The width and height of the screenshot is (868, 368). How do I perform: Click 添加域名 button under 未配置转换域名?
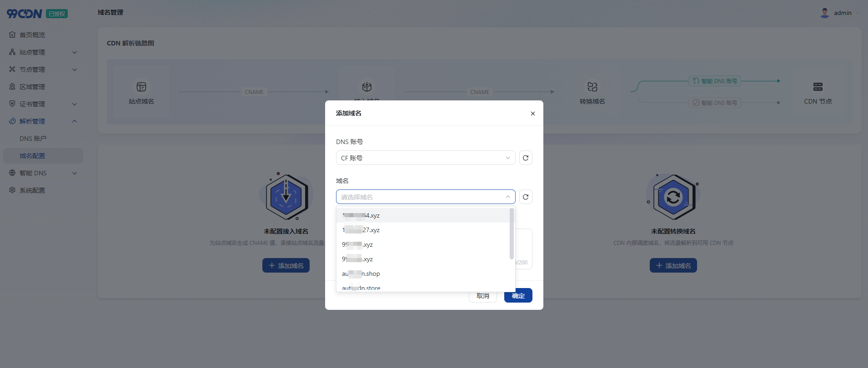(673, 265)
